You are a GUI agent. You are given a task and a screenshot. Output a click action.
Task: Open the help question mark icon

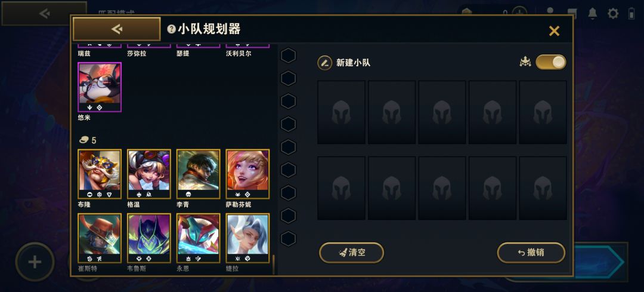tap(171, 29)
